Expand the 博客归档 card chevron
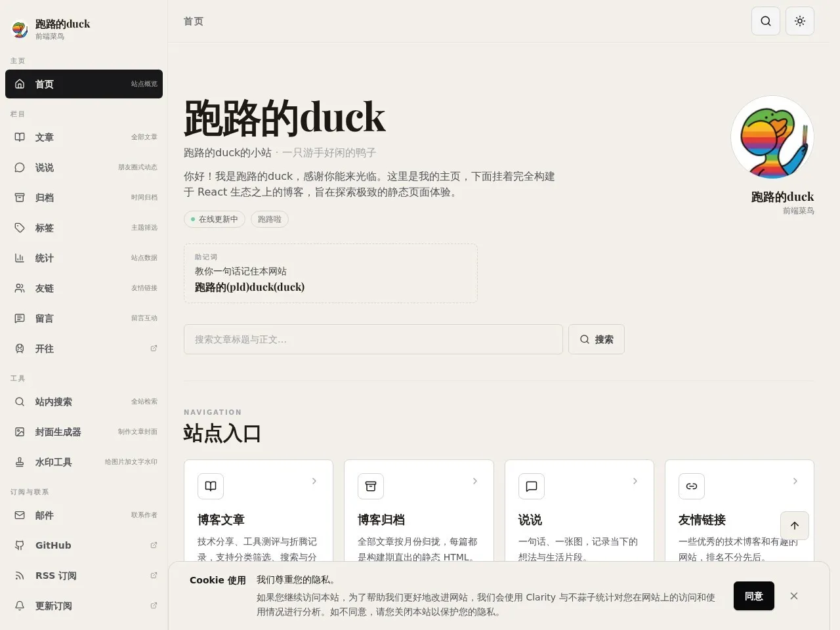This screenshot has width=840, height=630. 475,481
